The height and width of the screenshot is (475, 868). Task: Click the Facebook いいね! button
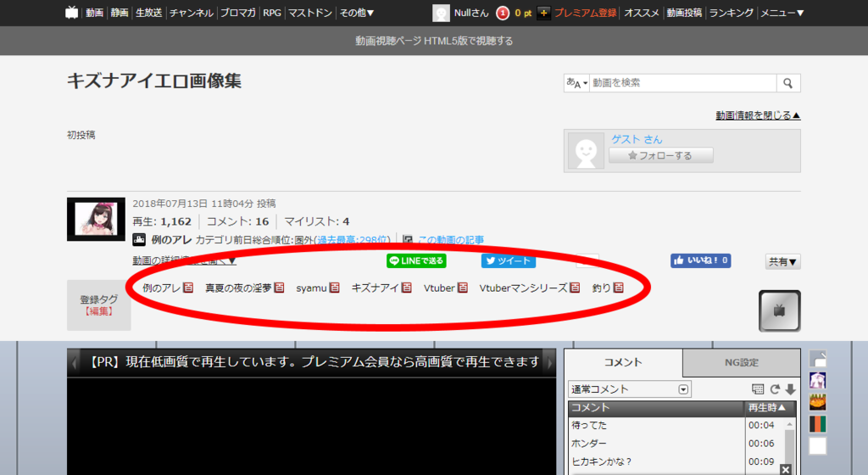701,260
